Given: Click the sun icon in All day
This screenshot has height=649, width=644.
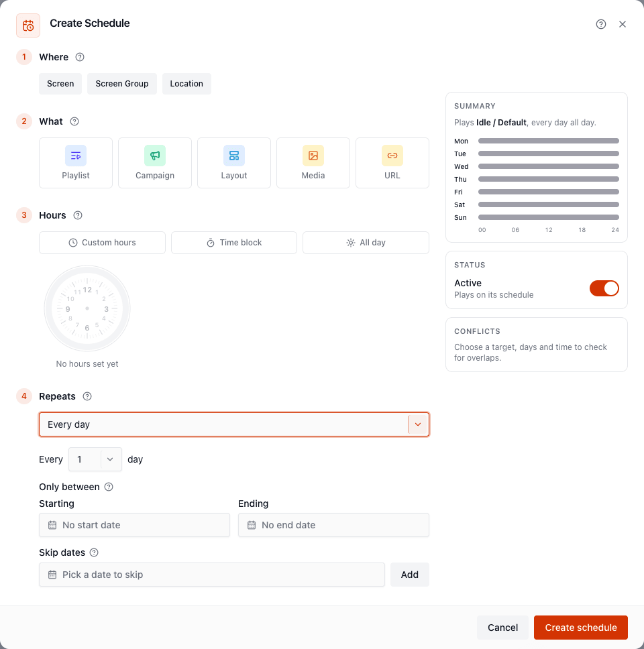Looking at the screenshot, I should click(350, 243).
